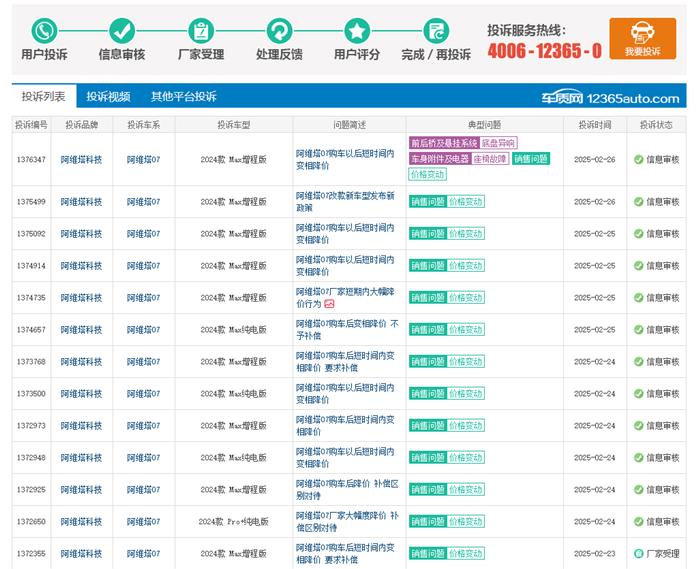The image size is (700, 569).
Task: Click the 座椅故障 tag
Action: [x=490, y=158]
